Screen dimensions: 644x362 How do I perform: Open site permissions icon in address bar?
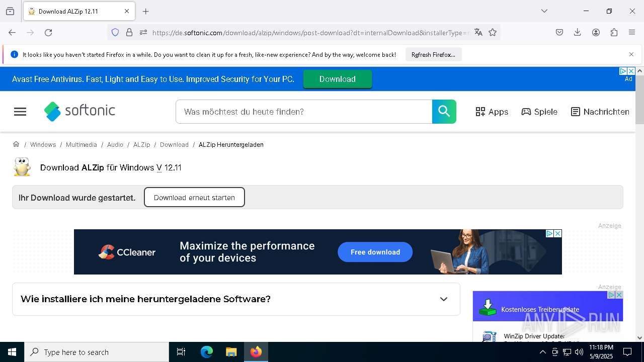(143, 32)
